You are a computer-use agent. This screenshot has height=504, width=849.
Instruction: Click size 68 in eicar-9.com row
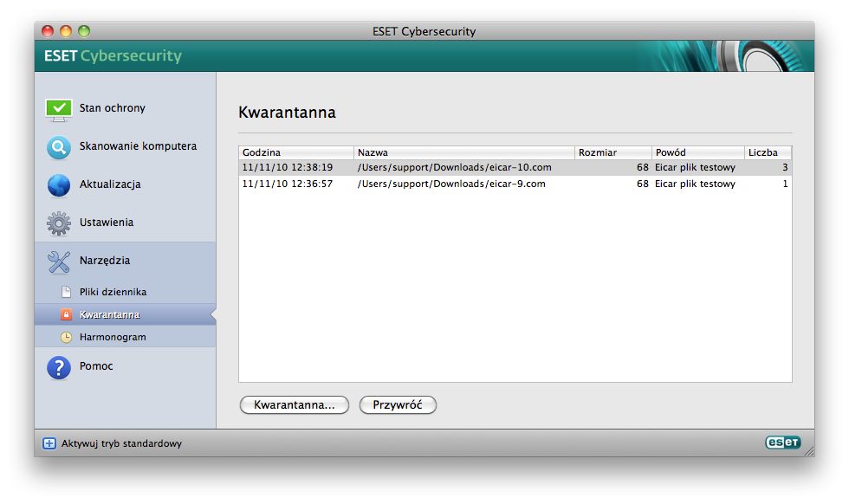(643, 184)
